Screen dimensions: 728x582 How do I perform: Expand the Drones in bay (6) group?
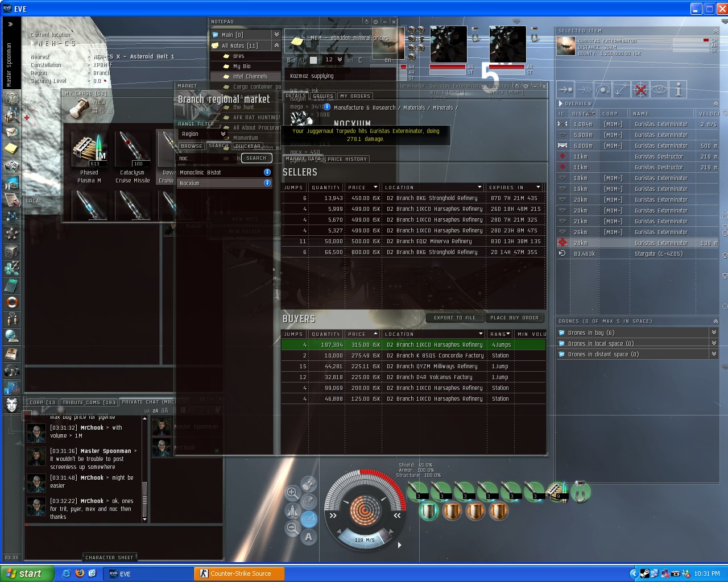coord(714,332)
